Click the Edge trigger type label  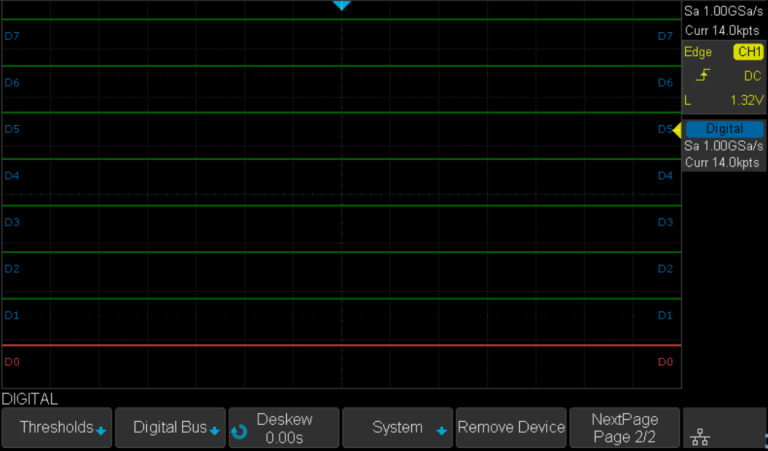click(x=697, y=52)
